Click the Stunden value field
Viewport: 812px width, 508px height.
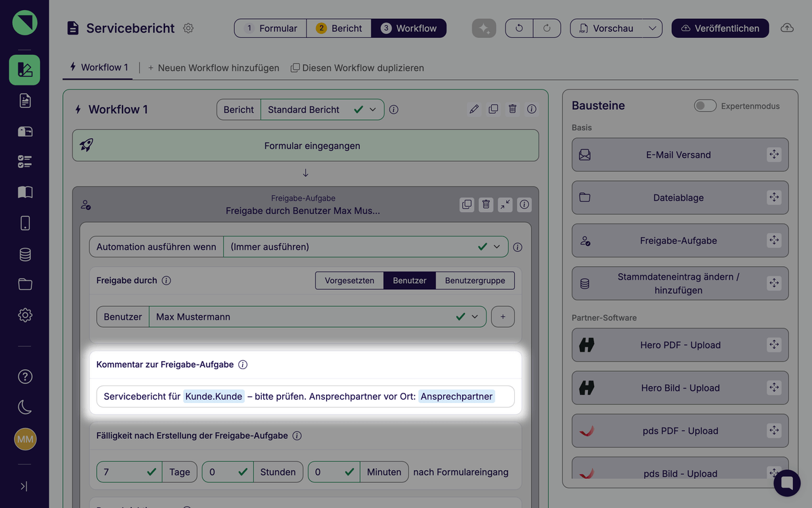(x=228, y=472)
